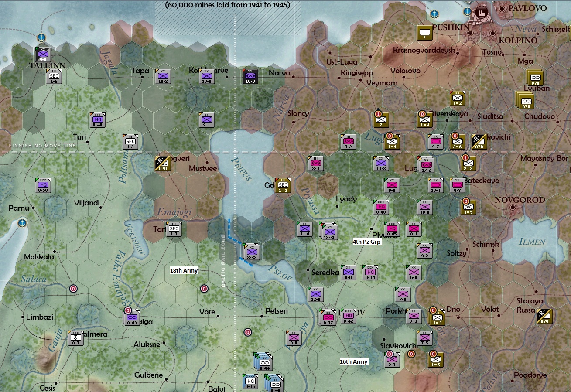Screen dimensions: 571x392
Task: Click the Poddorye town label
Action: [530, 375]
